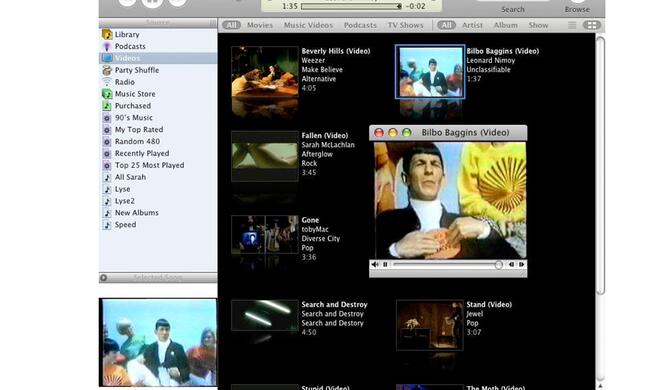Click the 'Weezer' artist text

313,60
